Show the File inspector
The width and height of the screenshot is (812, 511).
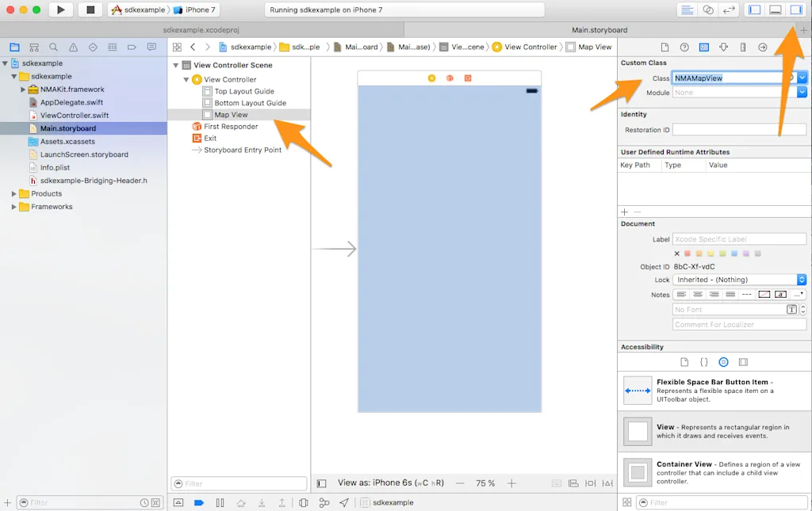point(665,47)
